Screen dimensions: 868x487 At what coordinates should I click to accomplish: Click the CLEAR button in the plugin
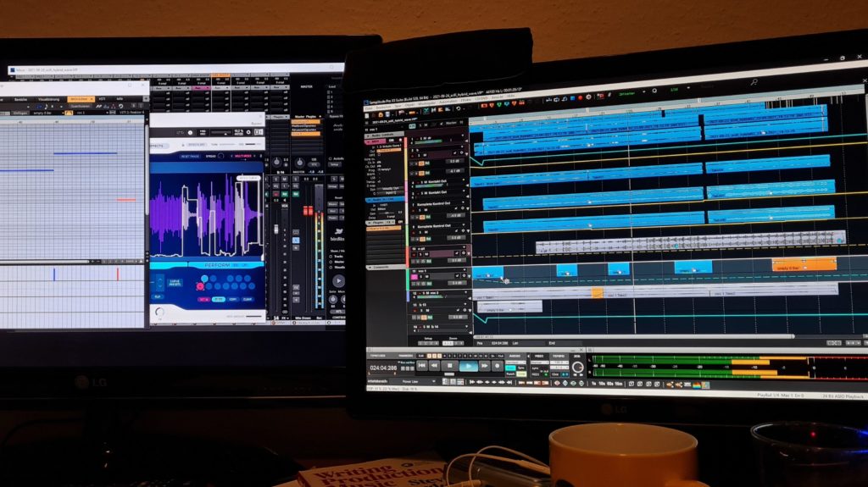pos(248,299)
